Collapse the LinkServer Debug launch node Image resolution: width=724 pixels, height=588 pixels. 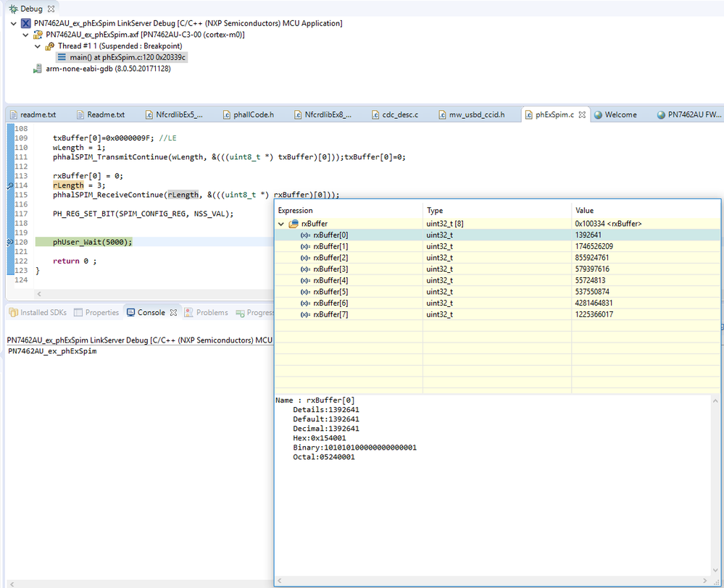[14, 23]
